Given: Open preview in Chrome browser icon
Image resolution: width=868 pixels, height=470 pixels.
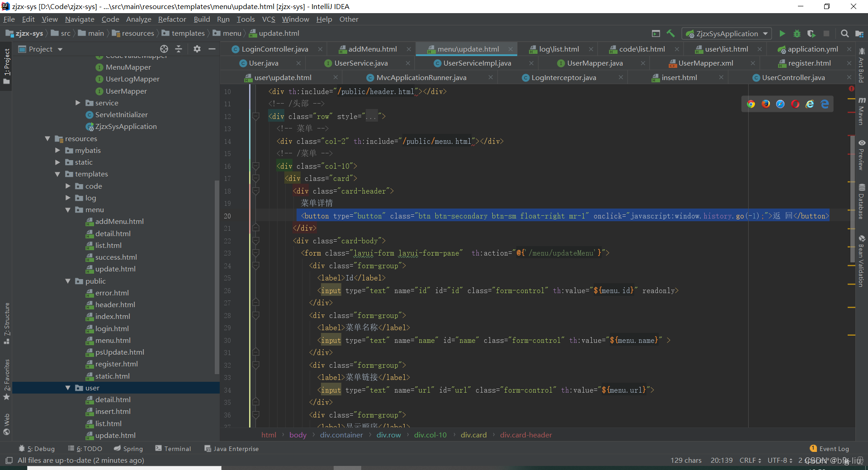Looking at the screenshot, I should tap(751, 104).
